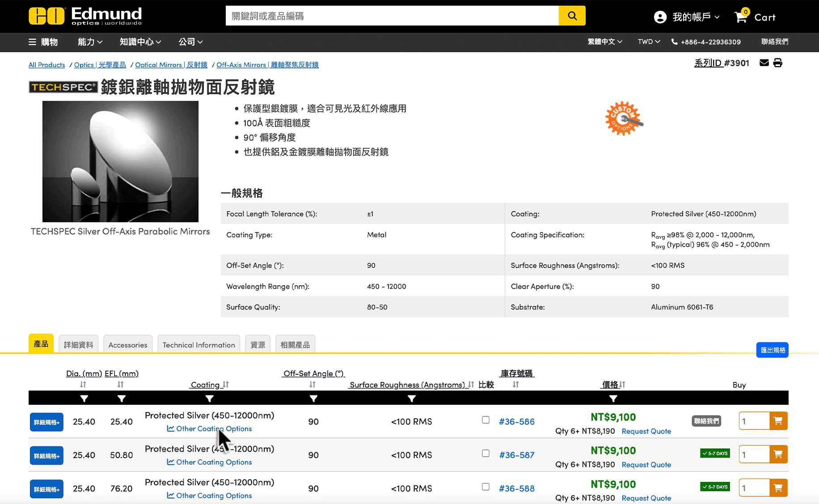Click the yellow search magnifier button
The width and height of the screenshot is (819, 504).
point(572,16)
